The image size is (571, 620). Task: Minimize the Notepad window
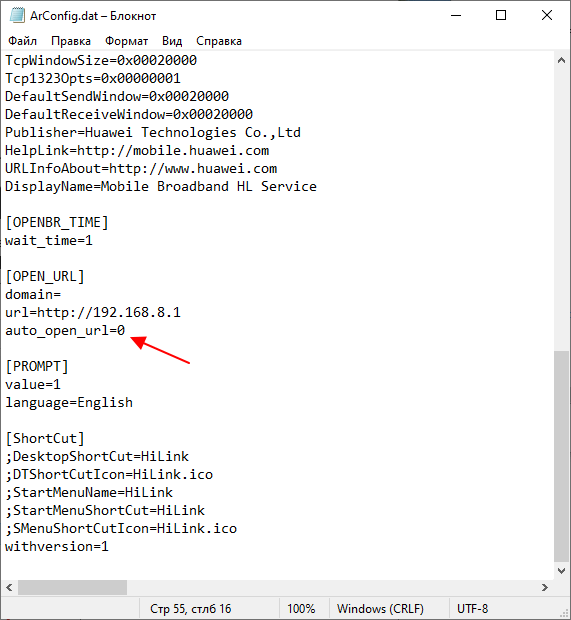[456, 15]
